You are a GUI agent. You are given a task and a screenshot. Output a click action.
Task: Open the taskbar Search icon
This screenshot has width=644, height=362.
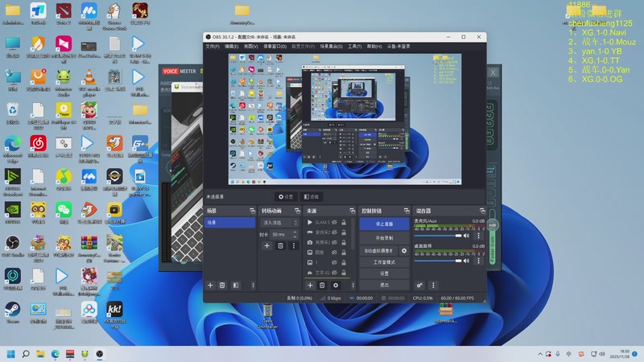[26, 354]
